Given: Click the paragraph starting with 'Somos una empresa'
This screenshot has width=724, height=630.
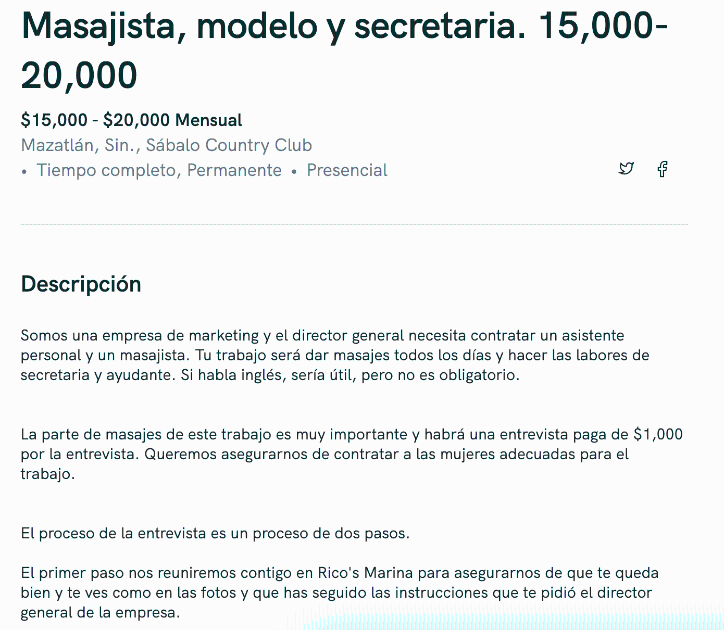Looking at the screenshot, I should pyautogui.click(x=335, y=355).
